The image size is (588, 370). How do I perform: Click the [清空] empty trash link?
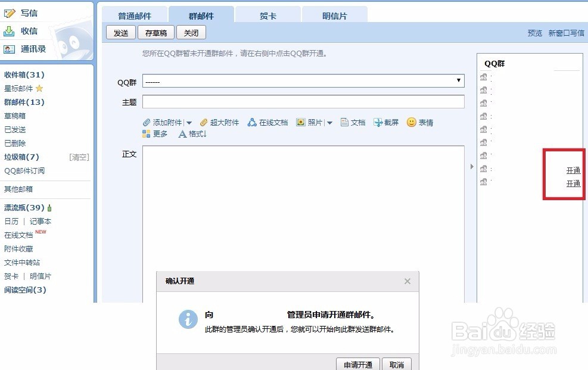[x=79, y=157]
